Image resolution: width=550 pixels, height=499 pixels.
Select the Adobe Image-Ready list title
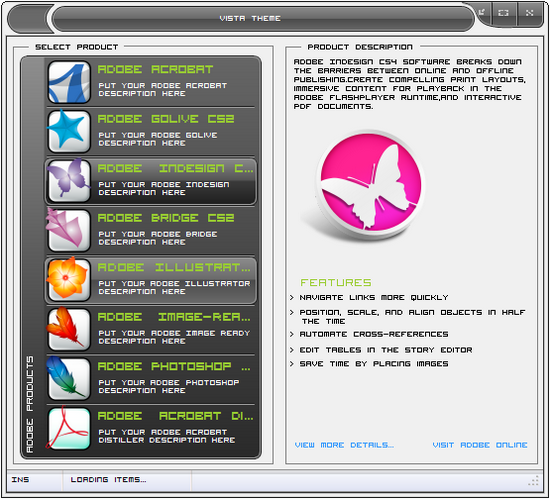pyautogui.click(x=174, y=317)
